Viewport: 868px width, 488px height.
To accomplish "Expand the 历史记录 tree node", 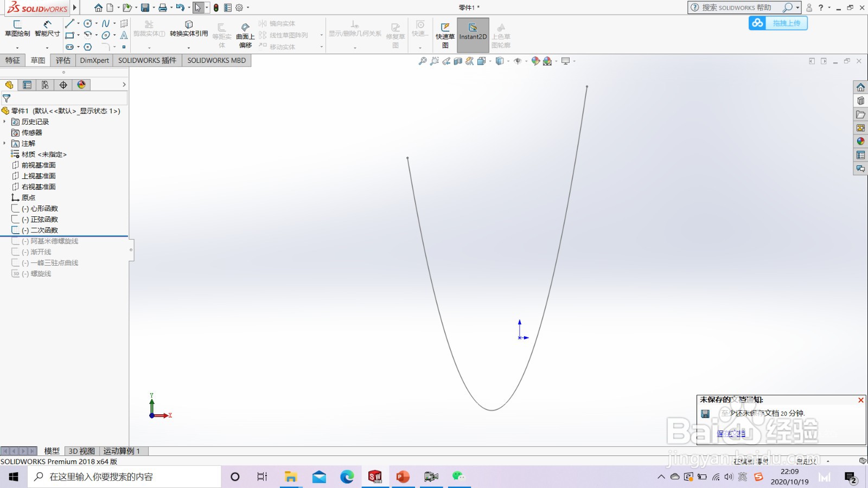I will [x=5, y=121].
